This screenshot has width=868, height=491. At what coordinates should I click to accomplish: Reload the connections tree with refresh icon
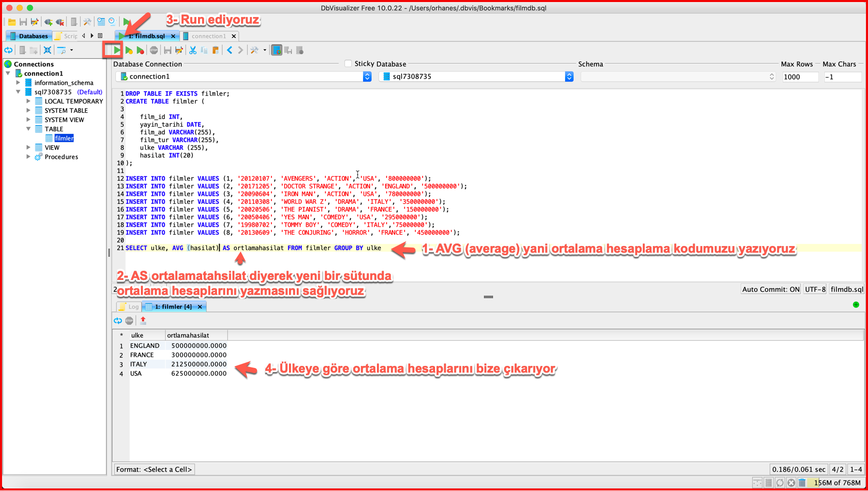point(9,50)
